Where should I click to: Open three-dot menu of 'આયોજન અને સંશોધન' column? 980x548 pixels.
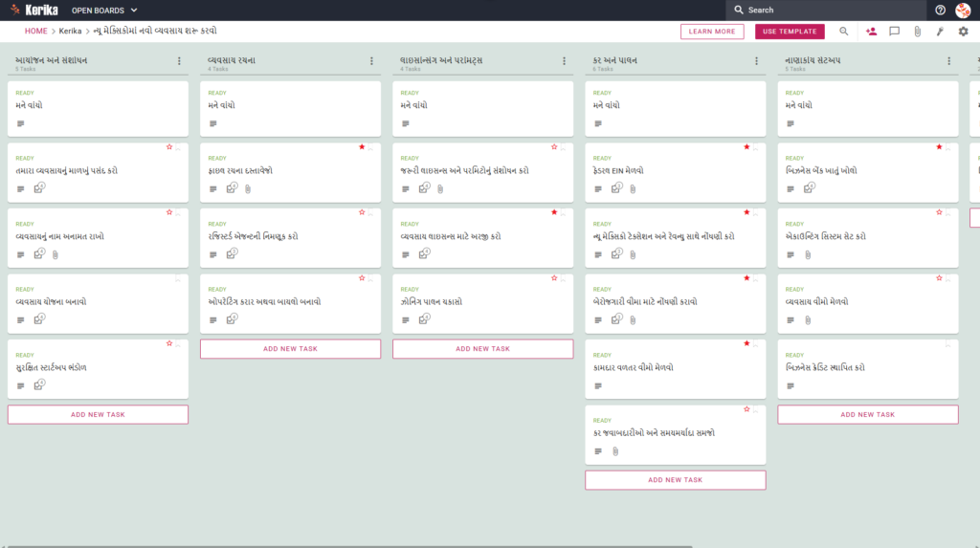click(x=179, y=61)
